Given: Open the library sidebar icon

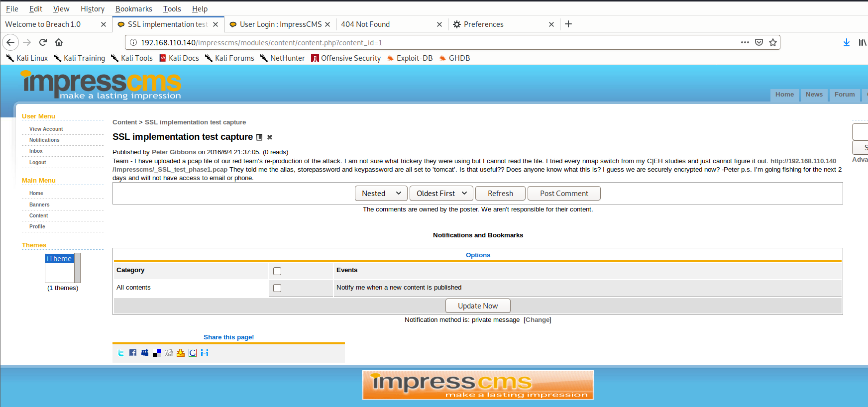Looking at the screenshot, I should click(863, 43).
